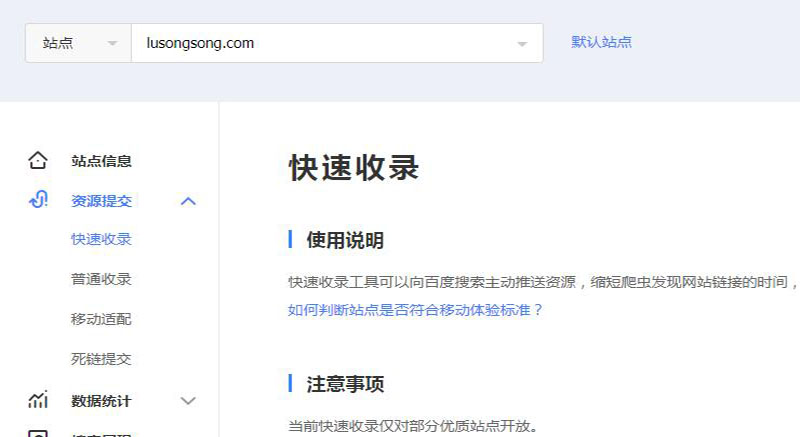Expand the 数据统计 section chevron

coord(188,401)
